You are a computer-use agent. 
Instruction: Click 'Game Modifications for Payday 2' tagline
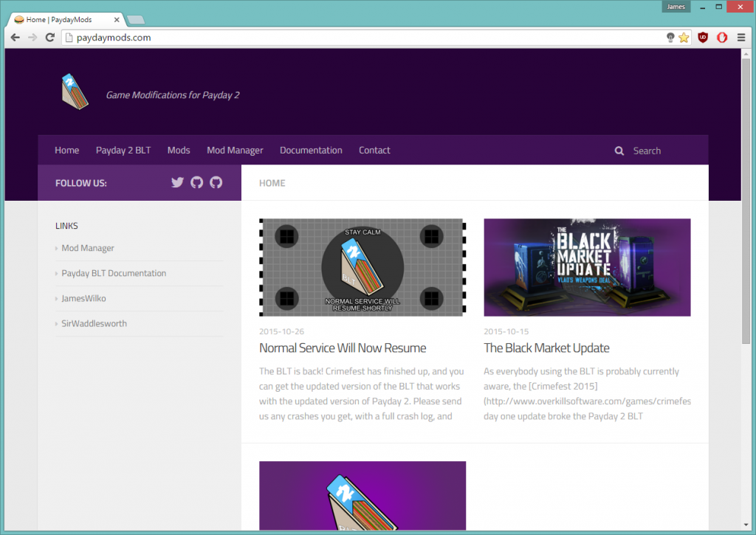point(173,95)
